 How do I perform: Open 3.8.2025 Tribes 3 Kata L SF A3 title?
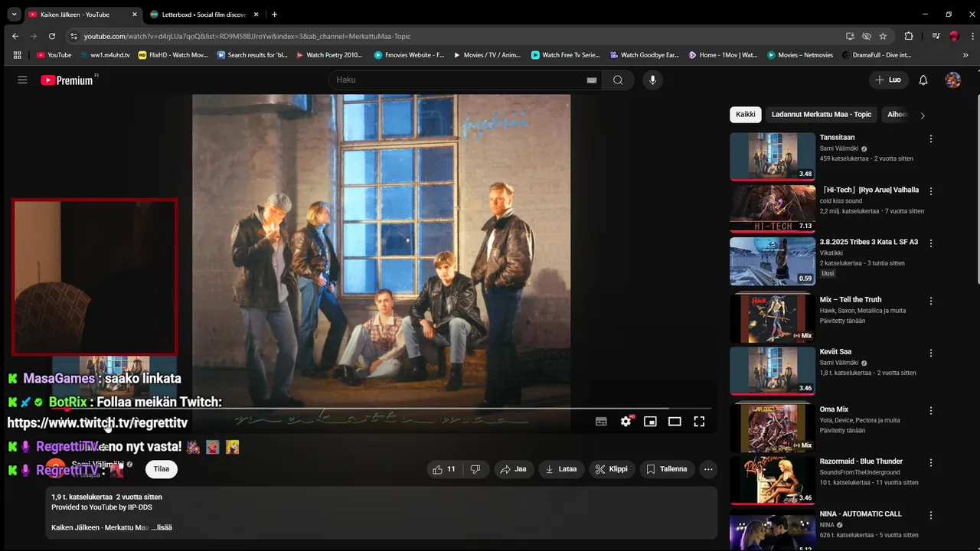tap(869, 242)
